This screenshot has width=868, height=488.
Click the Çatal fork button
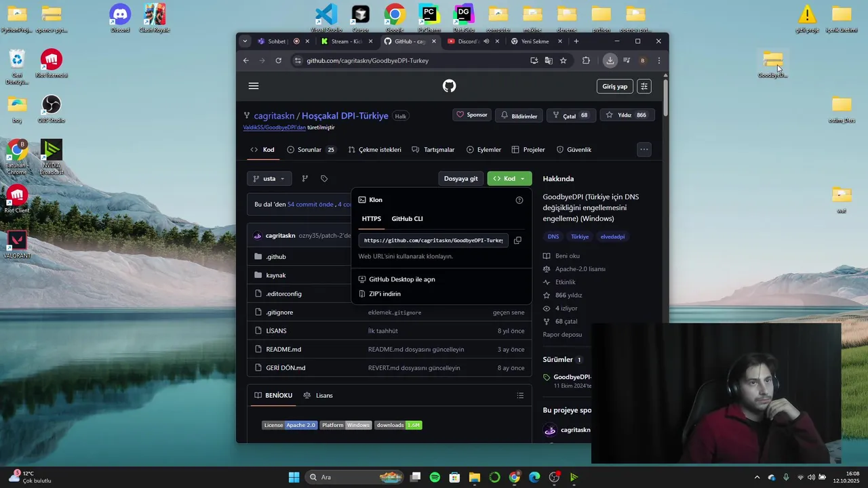[571, 116]
